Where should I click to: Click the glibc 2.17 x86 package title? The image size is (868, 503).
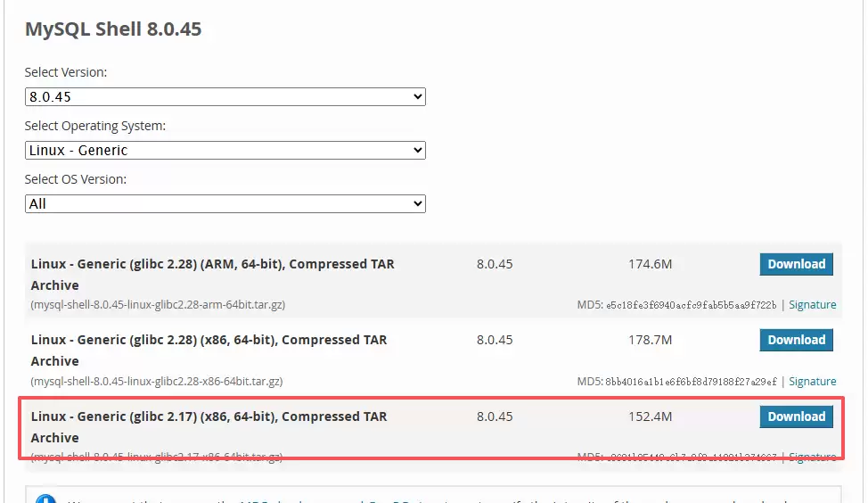209,416
